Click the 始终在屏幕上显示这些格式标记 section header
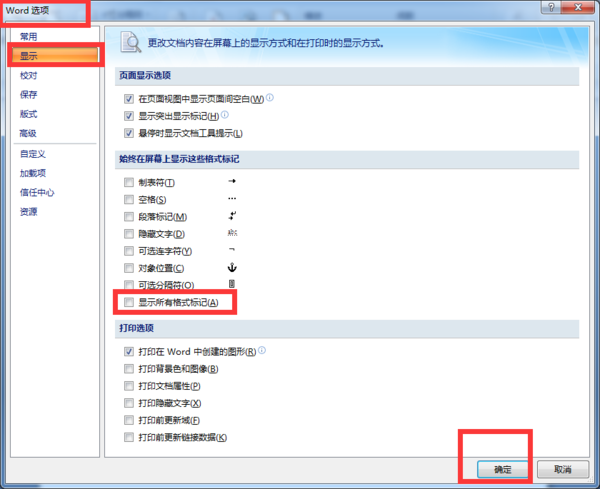The height and width of the screenshot is (489, 600). pyautogui.click(x=347, y=159)
